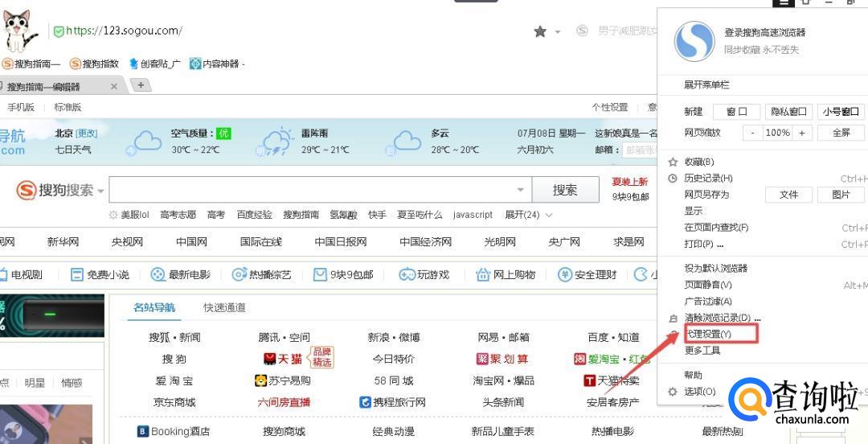
Task: Open 收藏(B) menu item
Action: [698, 162]
